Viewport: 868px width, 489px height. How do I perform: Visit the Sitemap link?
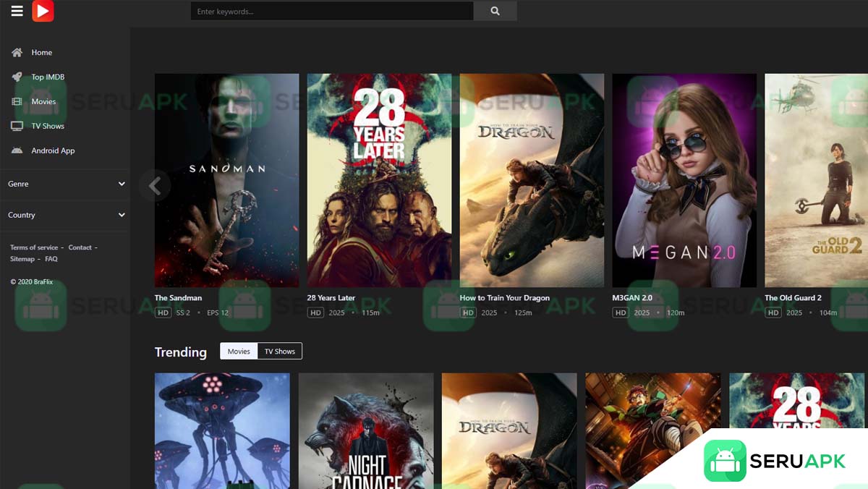point(22,259)
